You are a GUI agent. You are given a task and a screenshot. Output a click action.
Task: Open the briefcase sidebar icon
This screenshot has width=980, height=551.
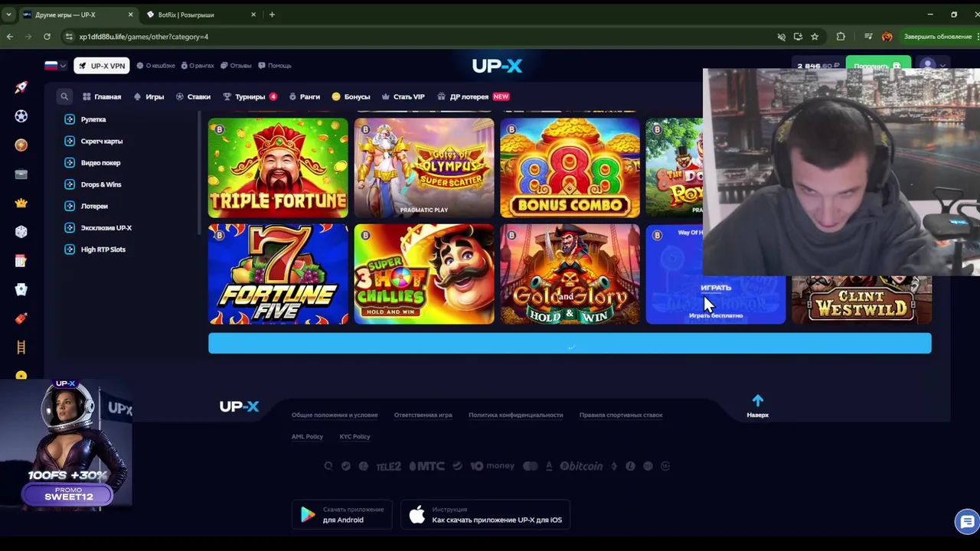(21, 174)
